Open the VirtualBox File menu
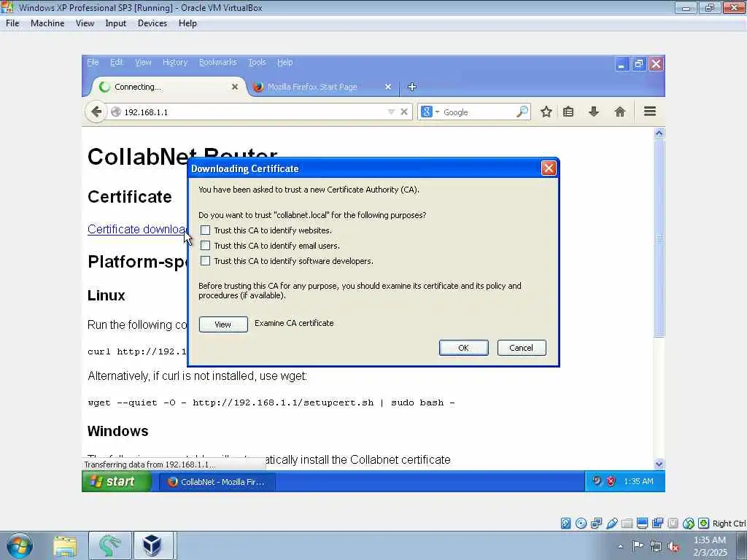This screenshot has width=747, height=560. pyautogui.click(x=13, y=23)
